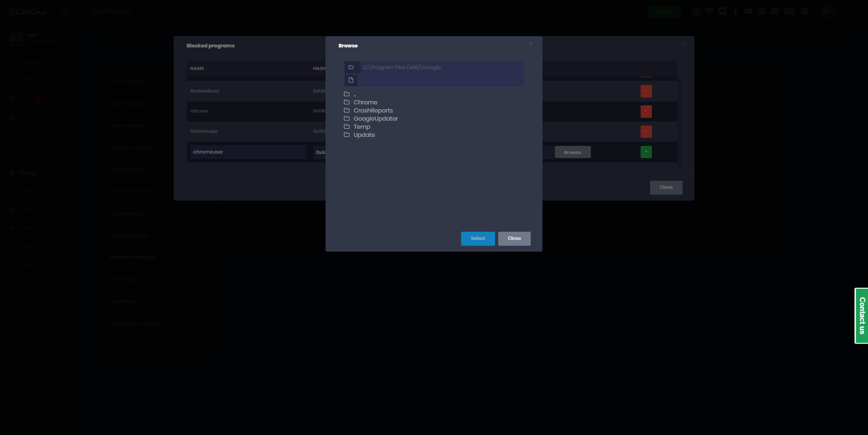Remove finalshell.exe with its red minus button

[646, 91]
